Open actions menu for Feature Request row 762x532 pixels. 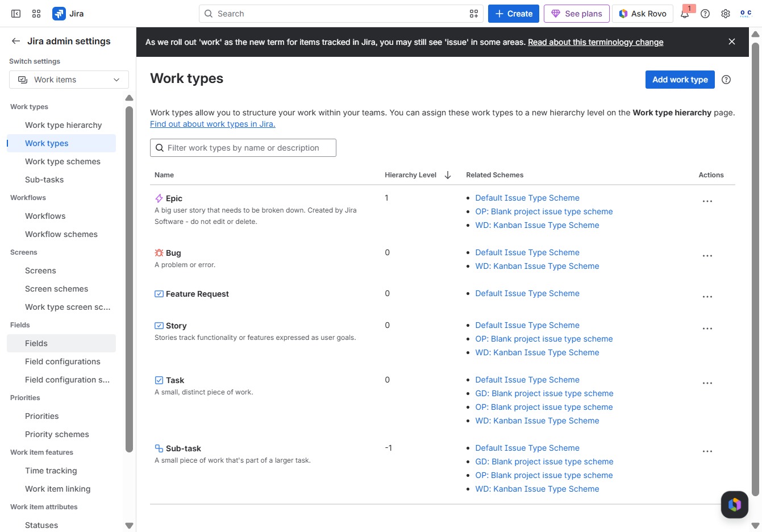point(707,297)
